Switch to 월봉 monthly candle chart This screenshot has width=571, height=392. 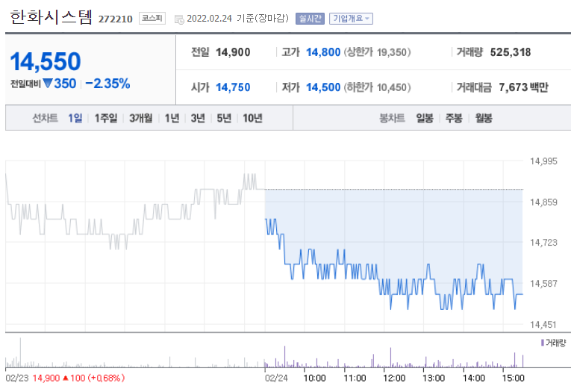484,118
